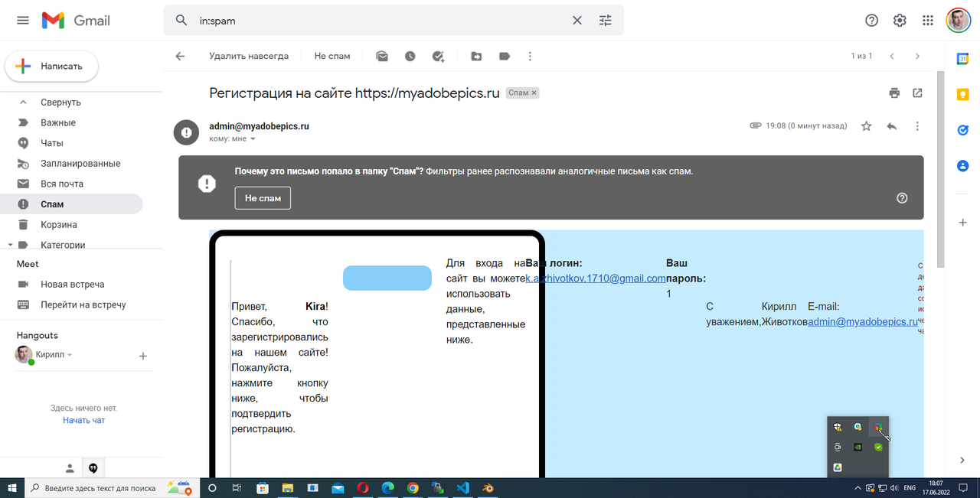This screenshot has height=498, width=980.
Task: Open status dropdown next to Кирилл
Action: (70, 356)
